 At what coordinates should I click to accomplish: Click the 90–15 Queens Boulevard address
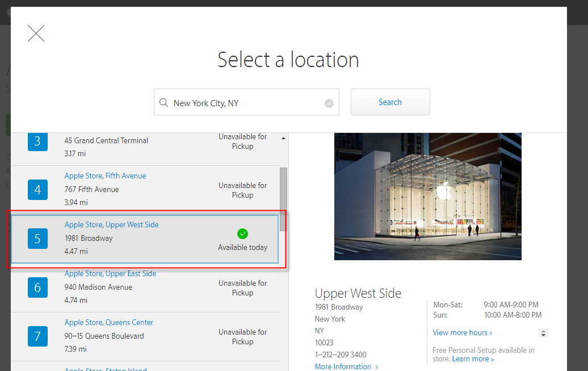coord(104,336)
